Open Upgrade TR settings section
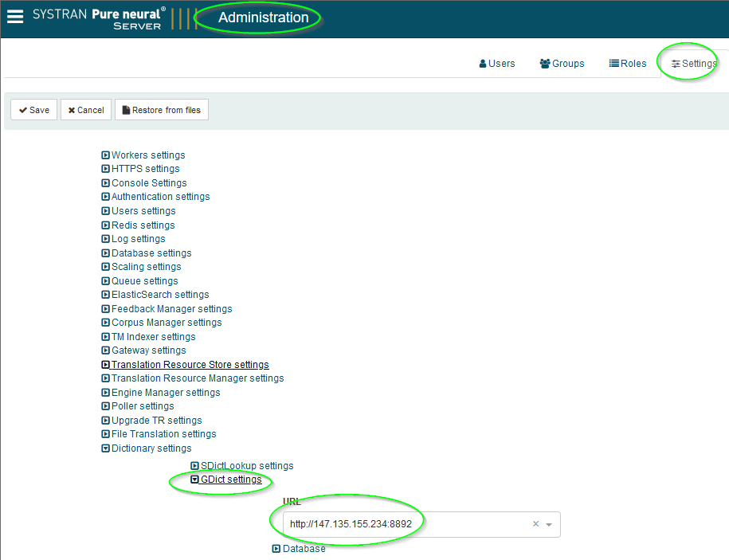Image resolution: width=729 pixels, height=560 pixels. 157,421
